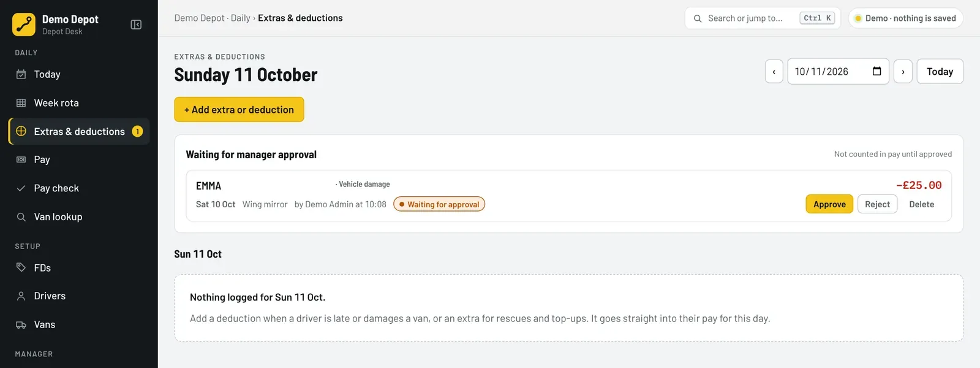Click the Demo nothing is saved indicator
The height and width of the screenshot is (368, 980).
click(905, 18)
